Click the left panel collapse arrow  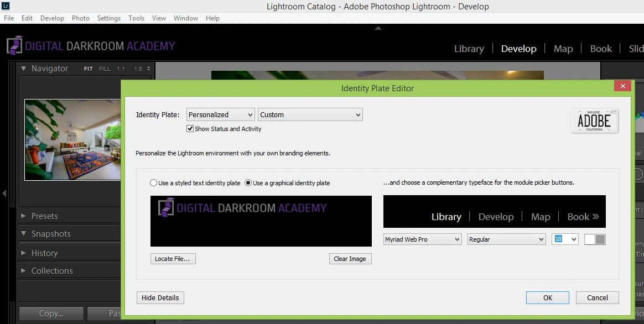click(4, 193)
